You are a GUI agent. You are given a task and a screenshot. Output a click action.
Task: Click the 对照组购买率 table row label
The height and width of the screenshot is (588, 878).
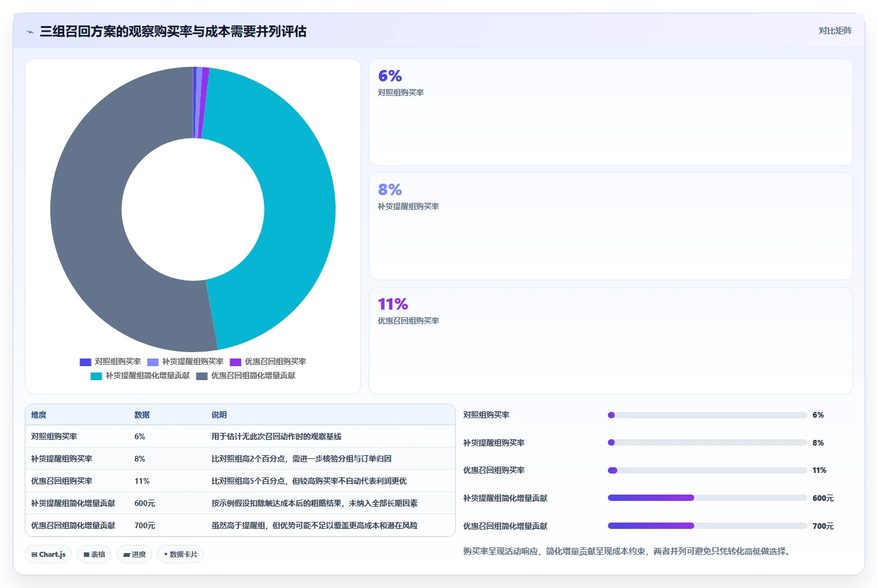click(54, 437)
